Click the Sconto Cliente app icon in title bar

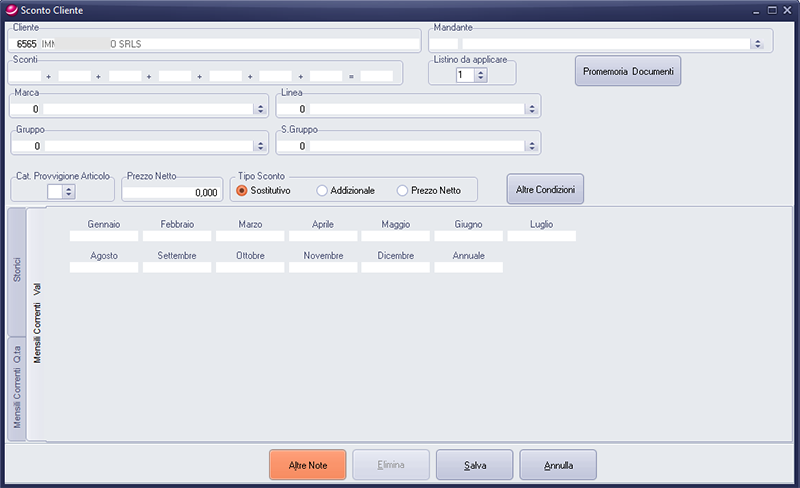tap(10, 9)
